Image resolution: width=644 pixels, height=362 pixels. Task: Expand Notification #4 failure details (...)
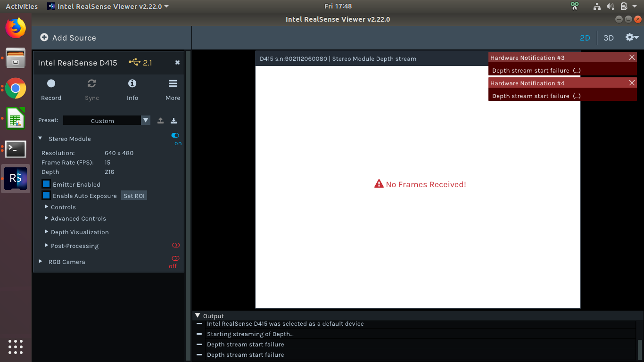576,96
